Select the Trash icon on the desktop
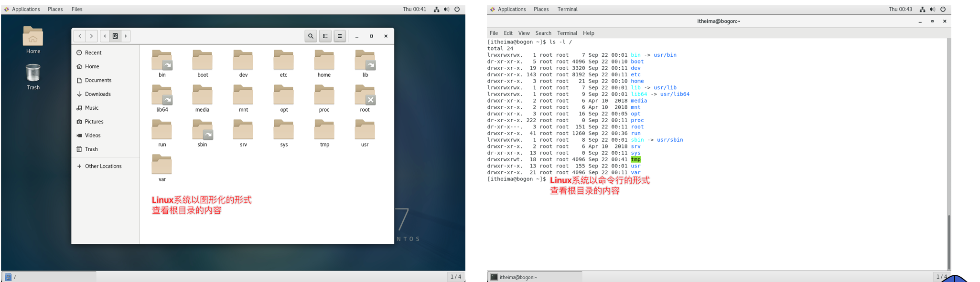 (33, 76)
